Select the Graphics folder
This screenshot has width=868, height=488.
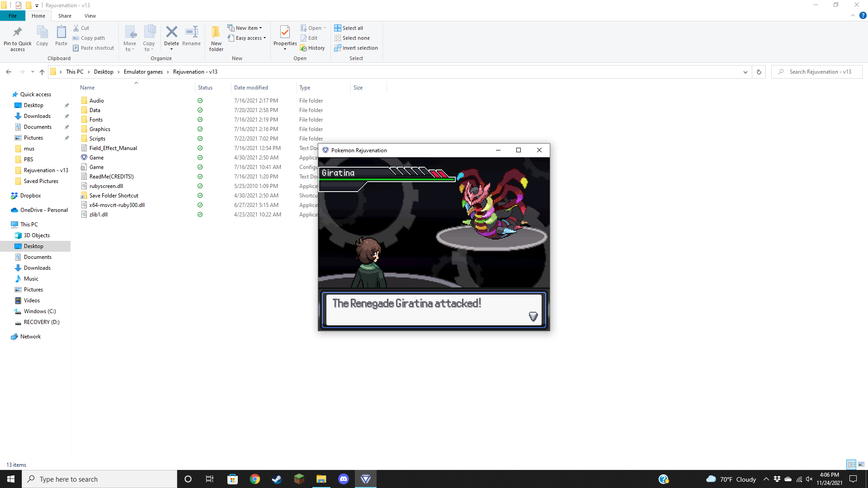[99, 129]
